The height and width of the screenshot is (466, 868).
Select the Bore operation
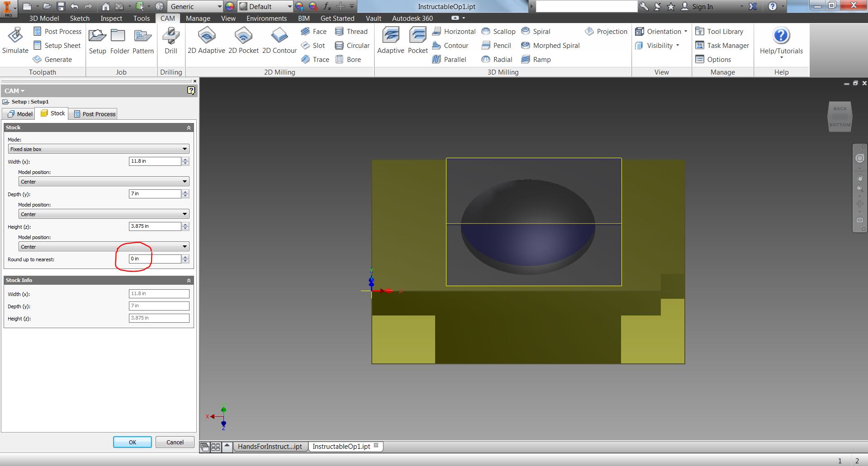348,60
